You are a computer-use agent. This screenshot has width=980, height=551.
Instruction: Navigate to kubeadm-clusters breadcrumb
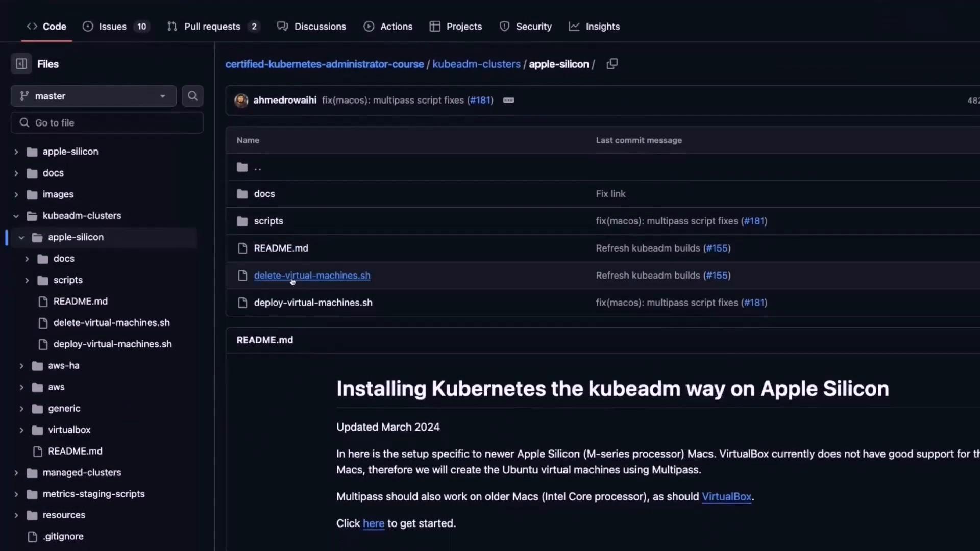476,64
